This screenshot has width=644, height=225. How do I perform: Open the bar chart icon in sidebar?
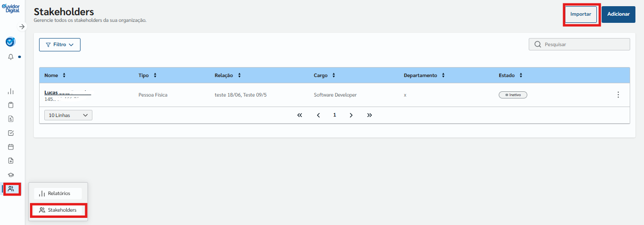[11, 91]
